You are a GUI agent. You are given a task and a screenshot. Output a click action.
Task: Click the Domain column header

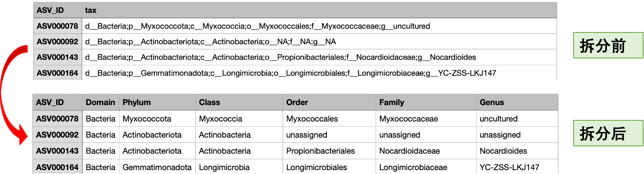coord(100,103)
